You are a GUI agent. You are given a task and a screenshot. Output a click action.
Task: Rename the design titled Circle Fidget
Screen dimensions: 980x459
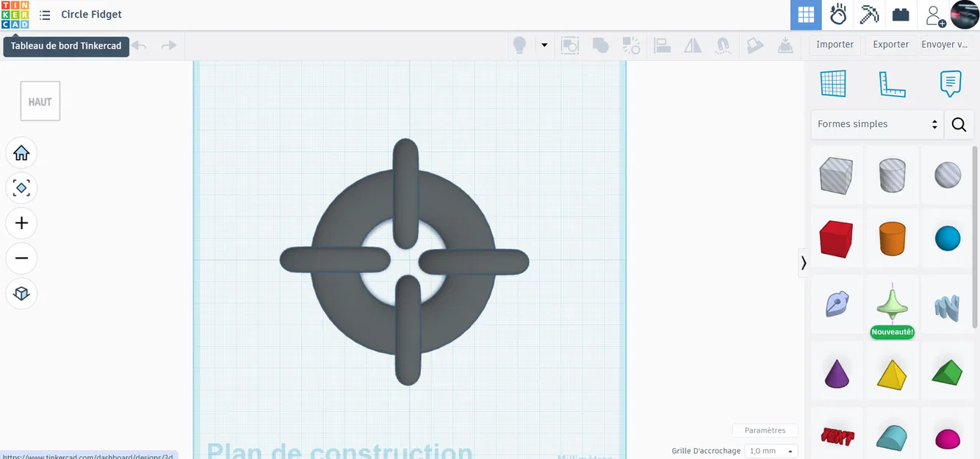pos(91,15)
